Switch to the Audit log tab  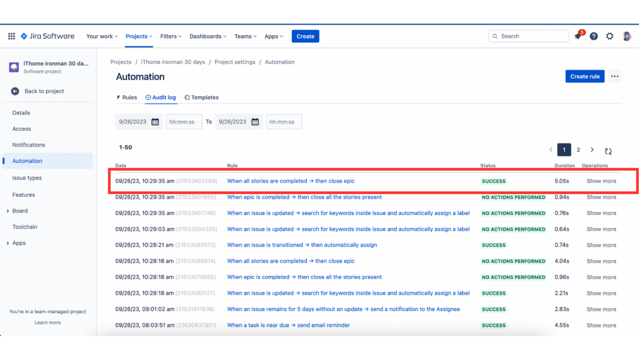[160, 97]
